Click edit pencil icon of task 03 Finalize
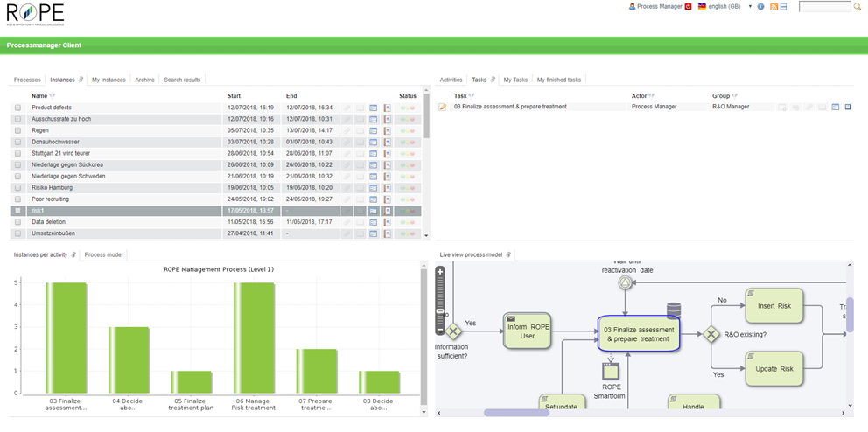Viewport: 868px width, 432px height. [442, 107]
